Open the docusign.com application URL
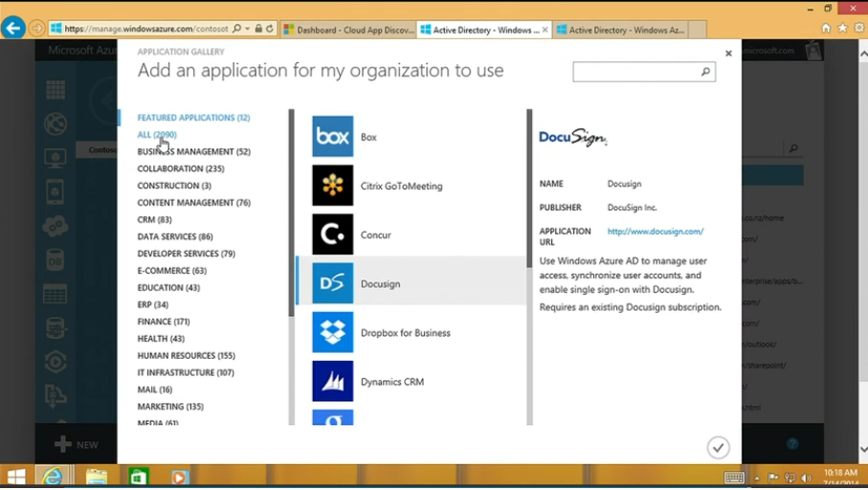Screen dimensions: 868x490 tap(655, 232)
